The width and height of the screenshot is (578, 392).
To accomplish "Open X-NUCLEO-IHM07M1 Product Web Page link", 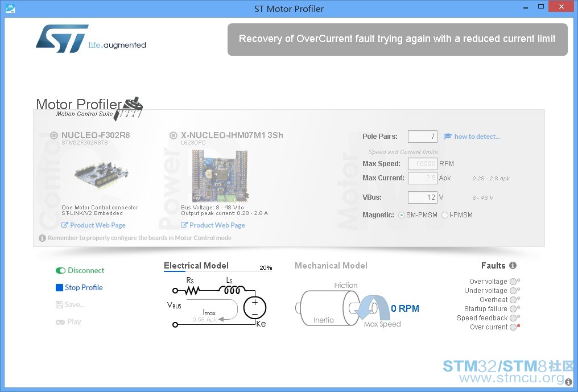I will 213,225.
